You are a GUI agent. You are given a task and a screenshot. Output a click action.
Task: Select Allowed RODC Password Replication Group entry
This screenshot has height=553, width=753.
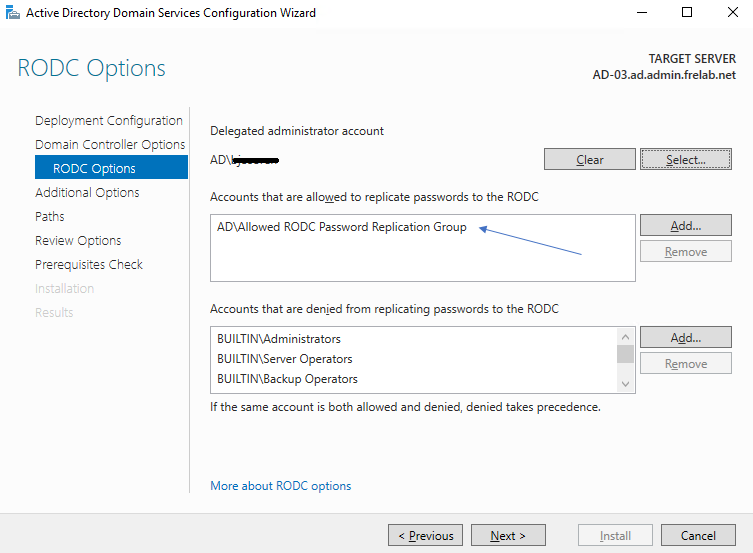(x=342, y=227)
